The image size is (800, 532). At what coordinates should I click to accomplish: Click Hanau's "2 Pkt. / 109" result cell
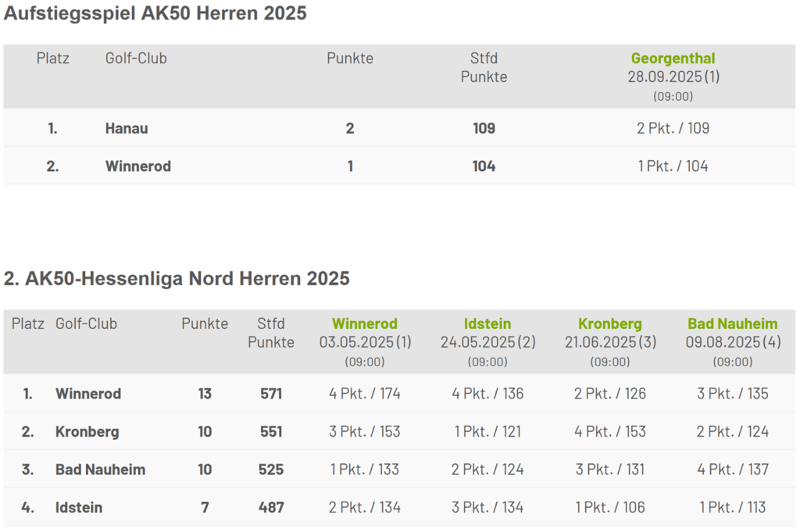(x=673, y=128)
